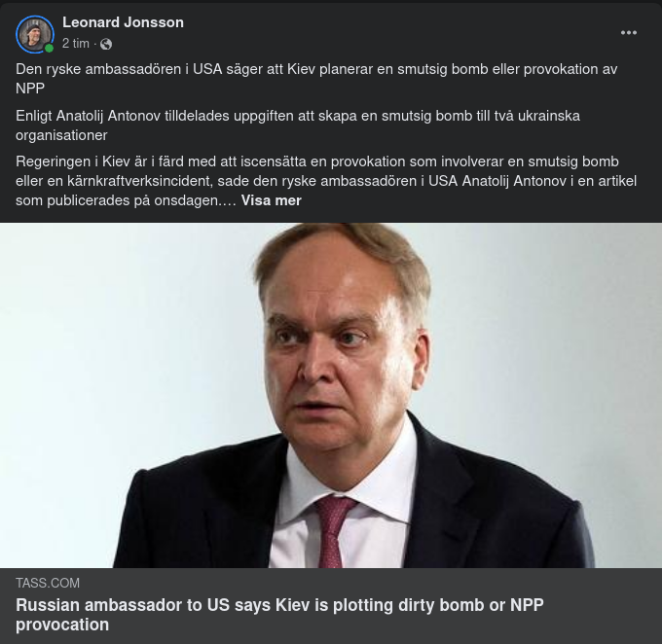
Task: Open the TASS article preview photo
Action: pos(331,395)
